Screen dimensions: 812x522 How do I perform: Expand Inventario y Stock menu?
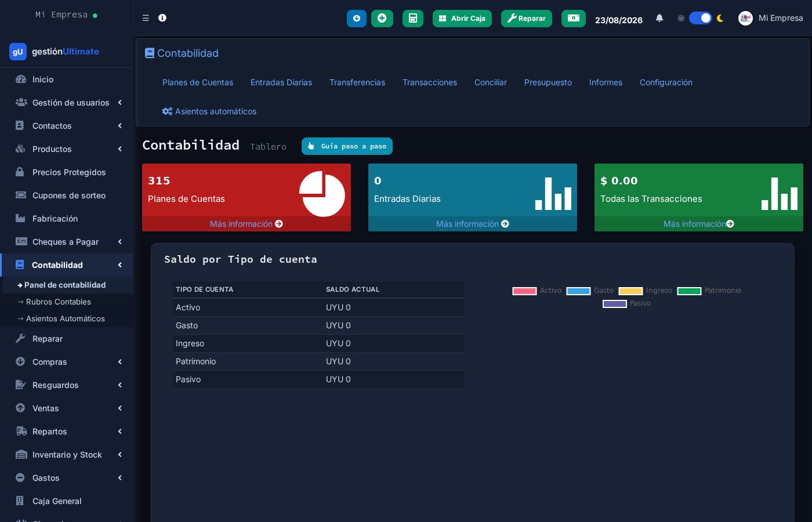pos(67,455)
